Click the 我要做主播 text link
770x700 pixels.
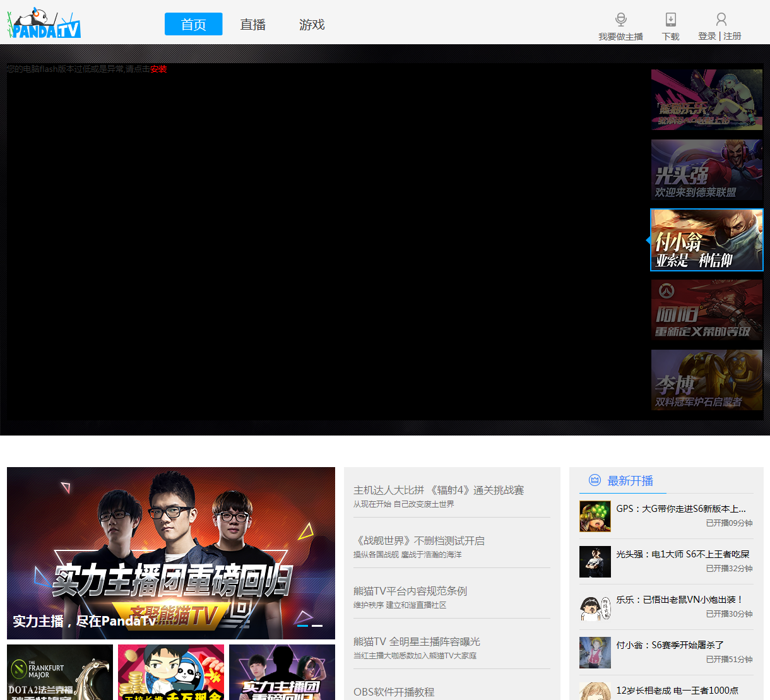click(620, 37)
